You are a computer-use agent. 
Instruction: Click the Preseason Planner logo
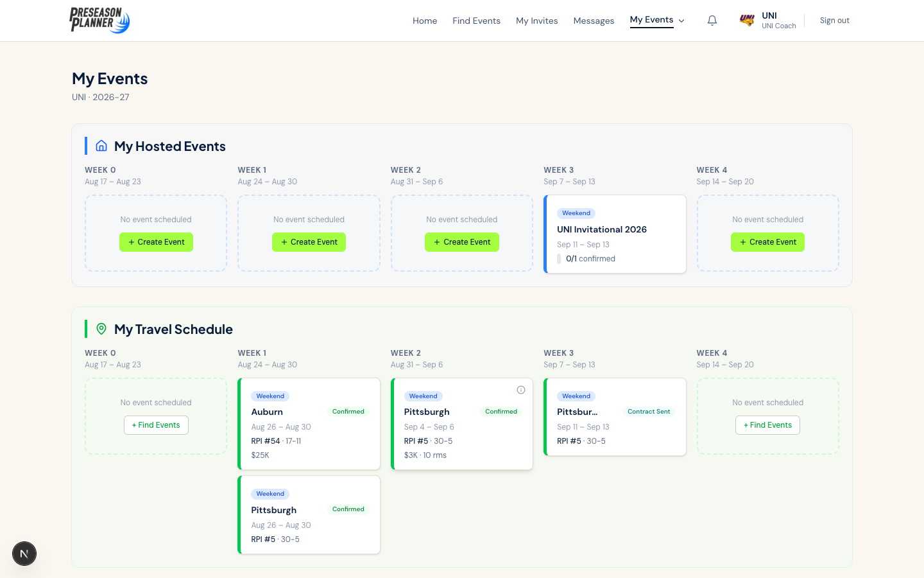pyautogui.click(x=99, y=20)
